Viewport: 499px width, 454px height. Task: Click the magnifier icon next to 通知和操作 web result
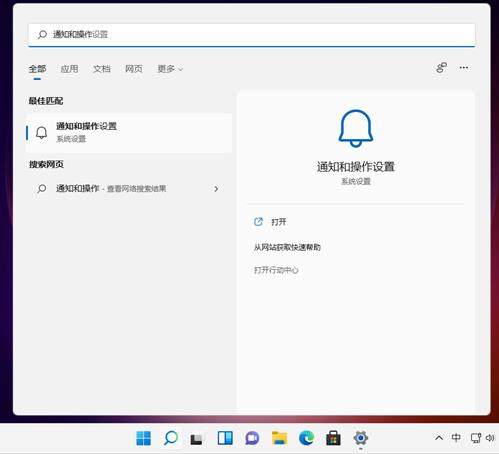pos(42,189)
